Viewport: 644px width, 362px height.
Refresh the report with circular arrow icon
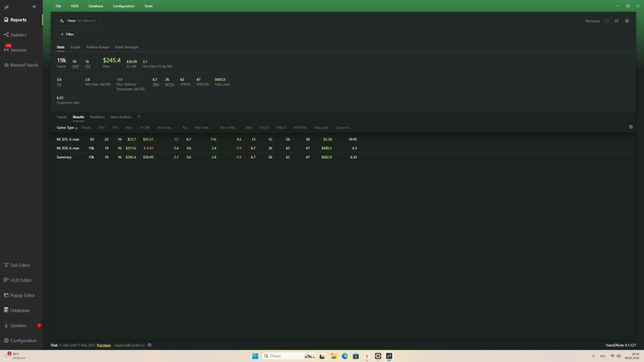[606, 21]
